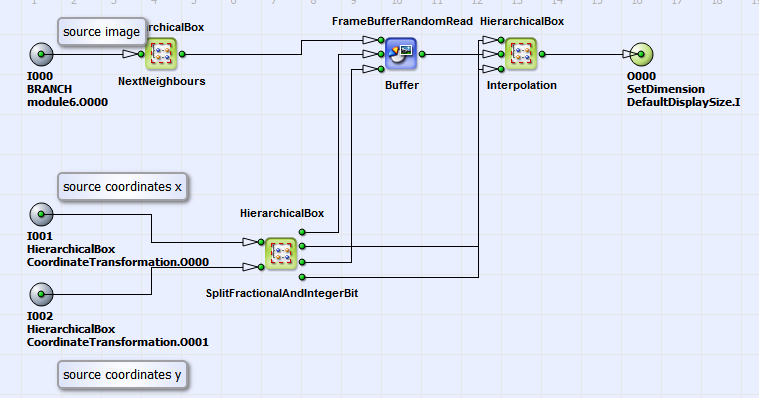Screen dimensions: 759x398
Task: Click SplitFractionalAndIntegerBit second output port
Action: [302, 246]
